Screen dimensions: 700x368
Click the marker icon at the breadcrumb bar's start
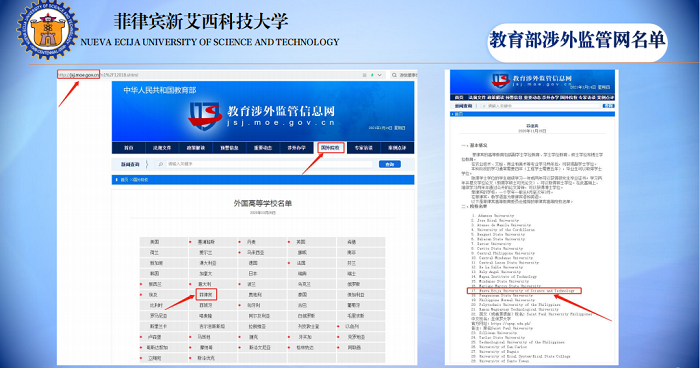click(117, 180)
